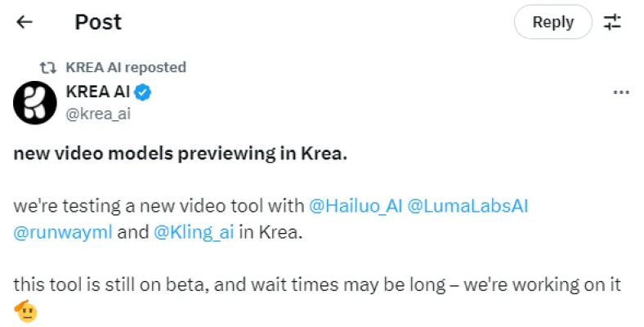
Task: Open the @krea_ai handle
Action: (96, 114)
